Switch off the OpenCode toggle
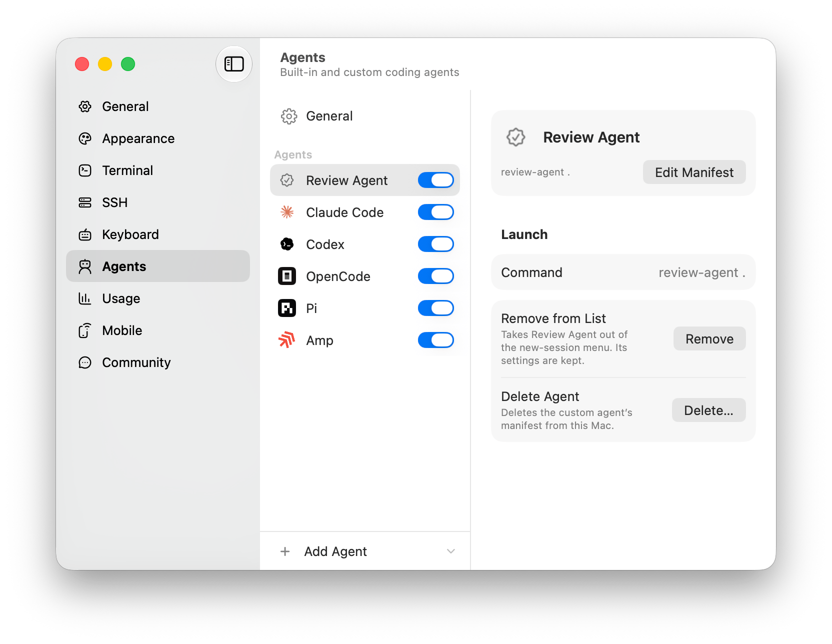Screen dimensions: 832x644 (436, 276)
